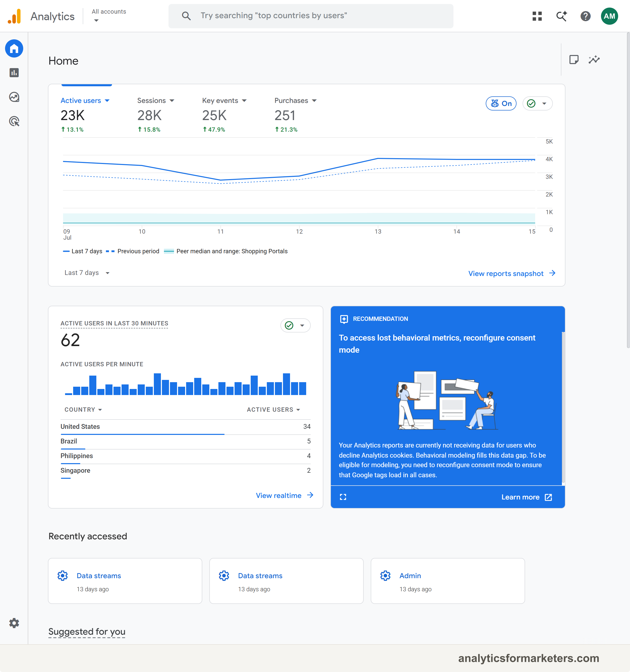Expand the recommendation card using the fullscreen icon
This screenshot has width=630, height=672.
coord(343,497)
